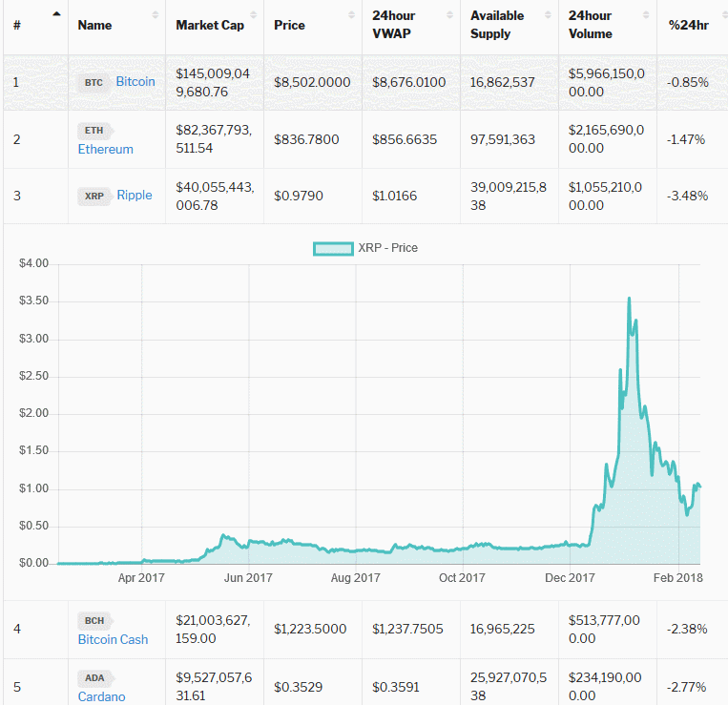Viewport: 728px width, 705px height.
Task: Click the BCH ticker badge
Action: coord(94,620)
